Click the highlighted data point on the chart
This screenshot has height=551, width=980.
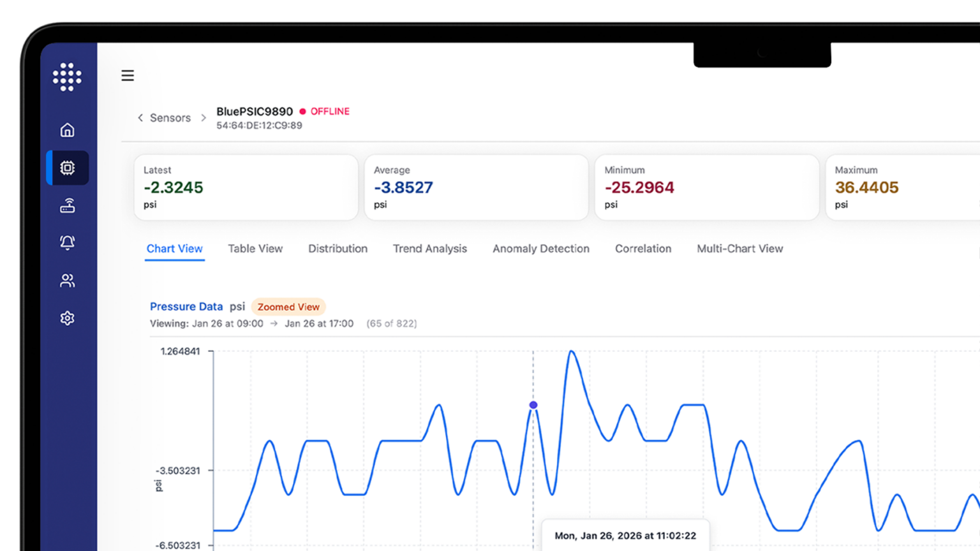533,405
